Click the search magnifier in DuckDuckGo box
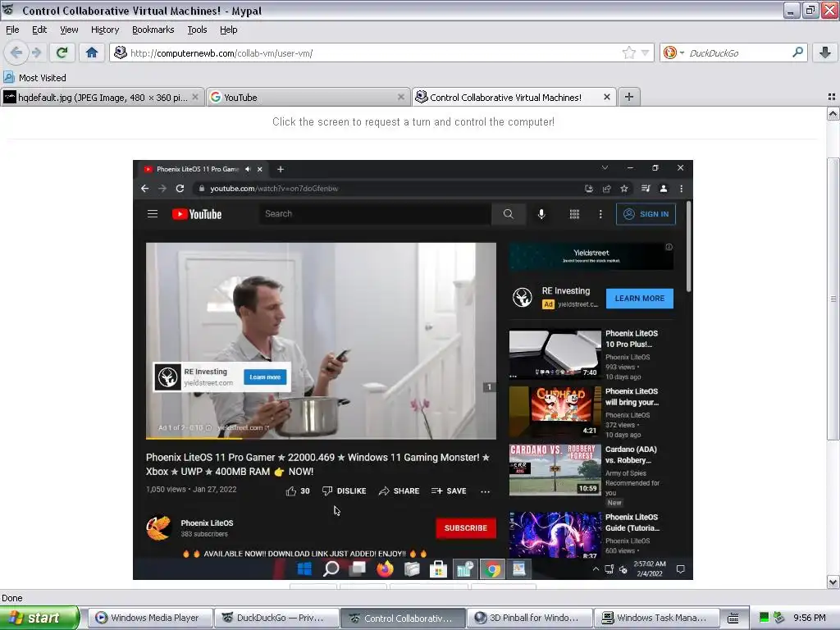 tap(797, 52)
